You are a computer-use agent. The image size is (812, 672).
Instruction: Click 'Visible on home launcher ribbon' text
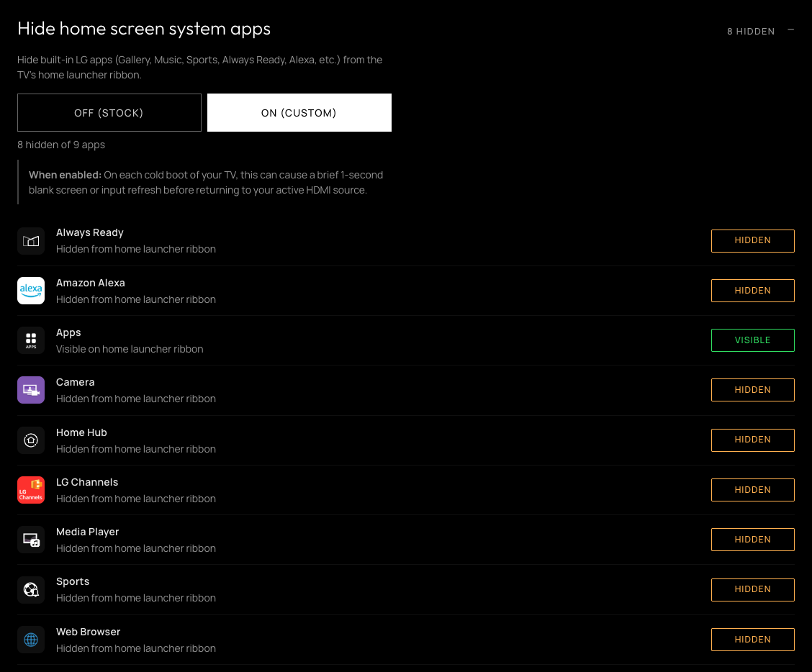130,349
